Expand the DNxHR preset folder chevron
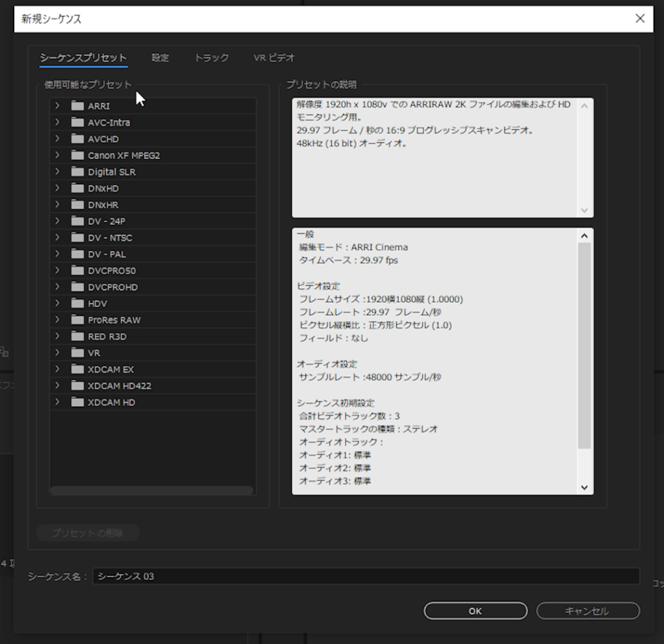This screenshot has height=644, width=664. click(x=57, y=204)
